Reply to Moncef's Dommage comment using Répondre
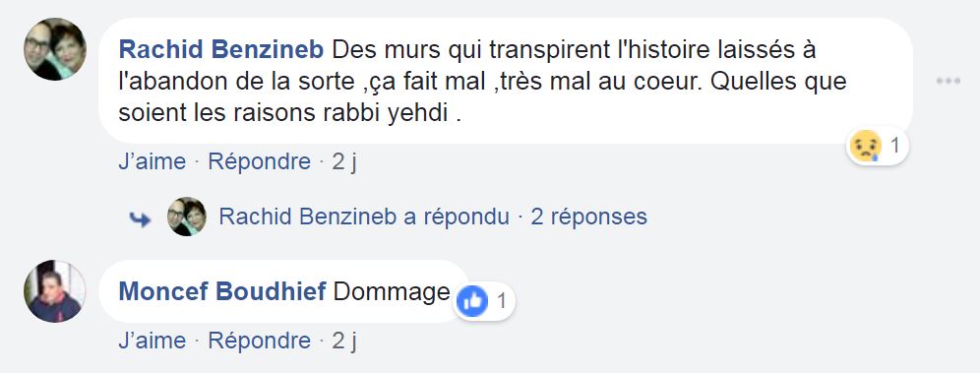This screenshot has height=373, width=980. (x=260, y=341)
